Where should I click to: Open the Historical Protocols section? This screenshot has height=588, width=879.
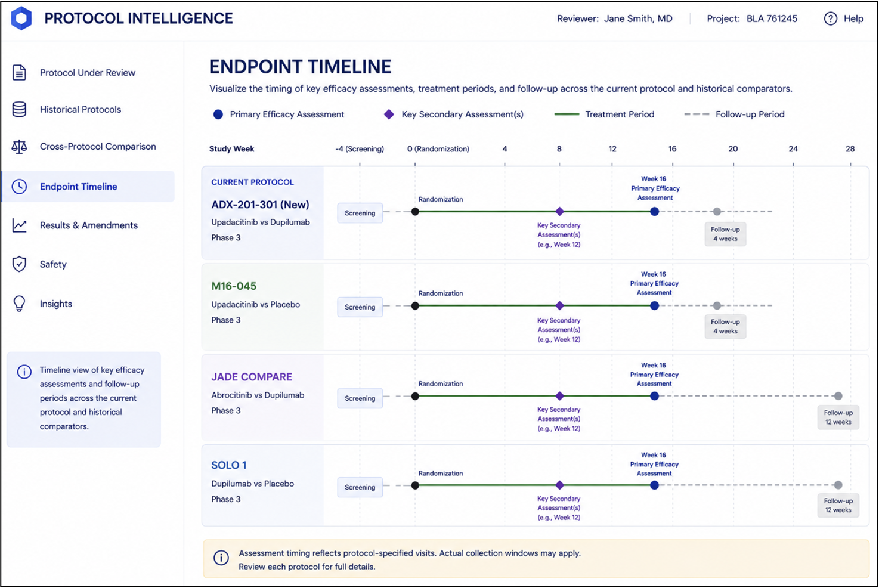(81, 110)
